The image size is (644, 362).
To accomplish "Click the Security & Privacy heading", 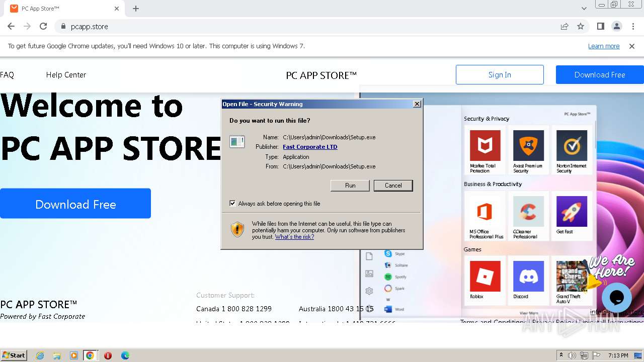I will click(x=487, y=119).
